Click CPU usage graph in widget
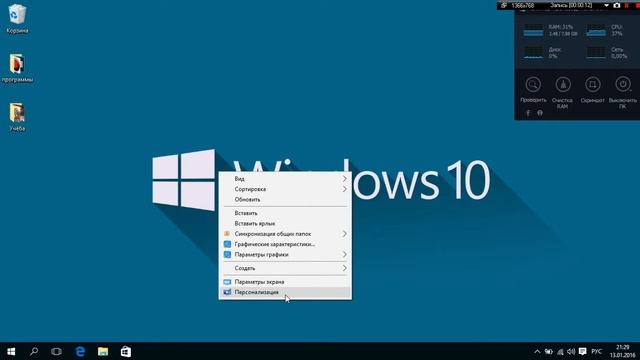 tap(596, 30)
